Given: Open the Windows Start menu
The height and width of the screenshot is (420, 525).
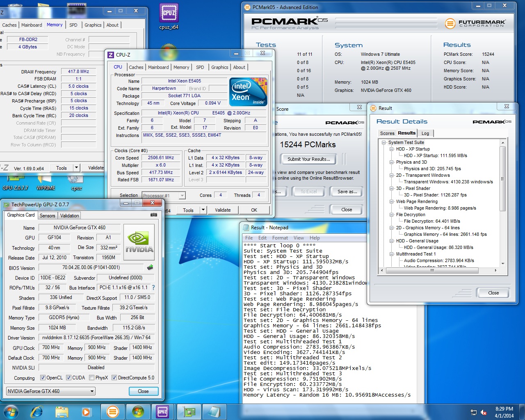Looking at the screenshot, I should (11, 412).
